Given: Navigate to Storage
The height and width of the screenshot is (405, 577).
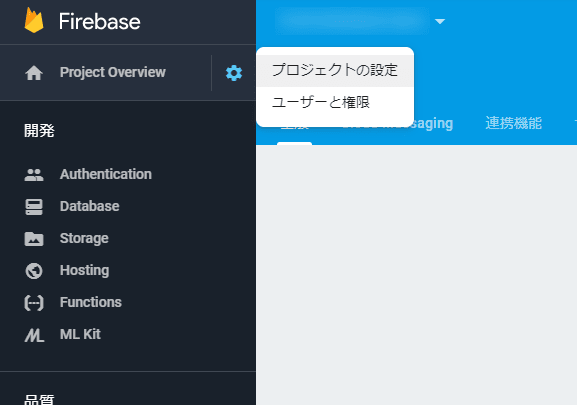Looking at the screenshot, I should [x=84, y=238].
